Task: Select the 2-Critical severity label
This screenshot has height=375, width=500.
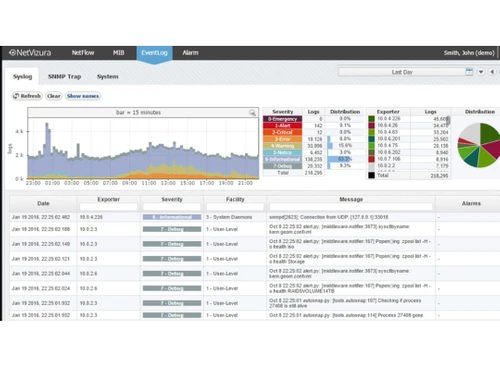Action: tap(283, 132)
